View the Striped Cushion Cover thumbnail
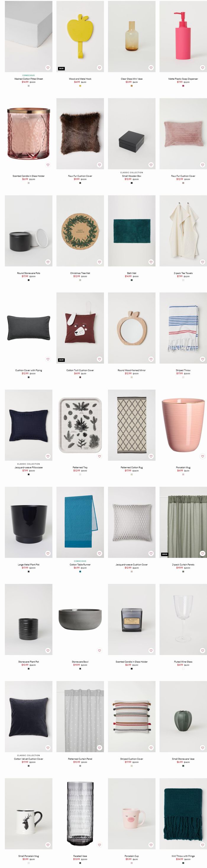This screenshot has height=868, width=207. (132, 716)
